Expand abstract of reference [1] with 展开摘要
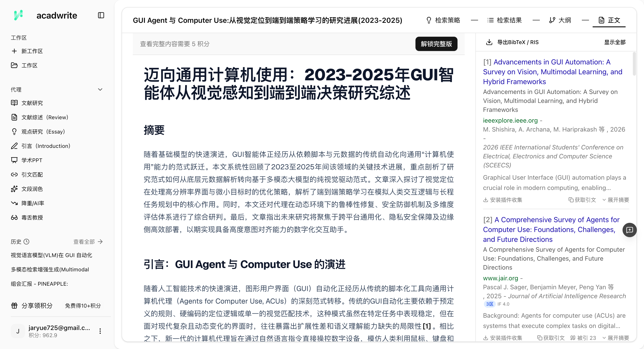Image resolution: width=644 pixels, height=349 pixels. (x=616, y=200)
